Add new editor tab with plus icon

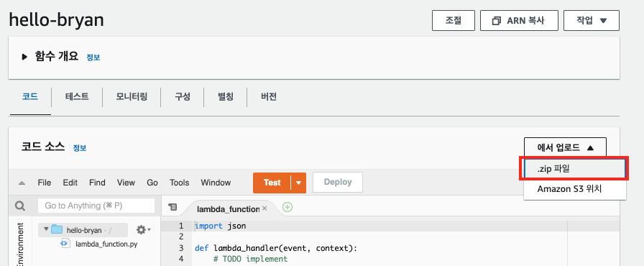point(287,208)
